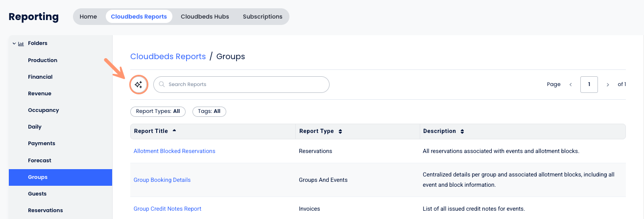This screenshot has width=644, height=219.
Task: Open the Cloudbeds Hubs tab
Action: 205,17
